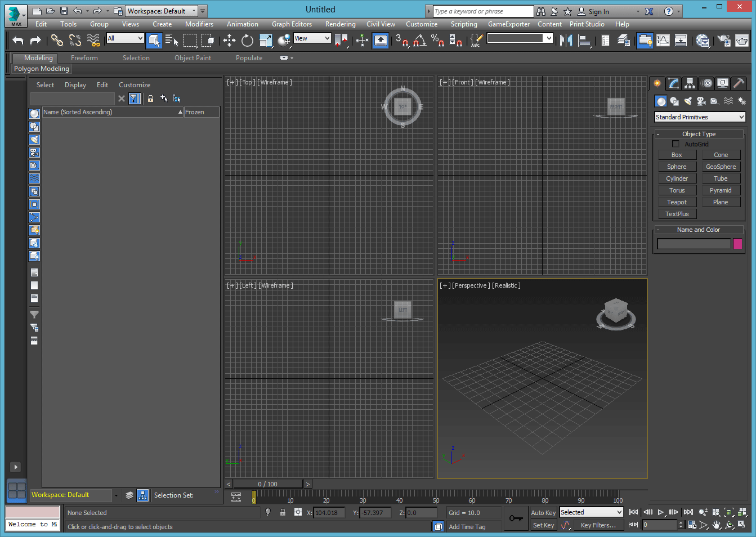Viewport: 756px width, 537px height.
Task: Open the Utilities hammer tab
Action: point(739,83)
